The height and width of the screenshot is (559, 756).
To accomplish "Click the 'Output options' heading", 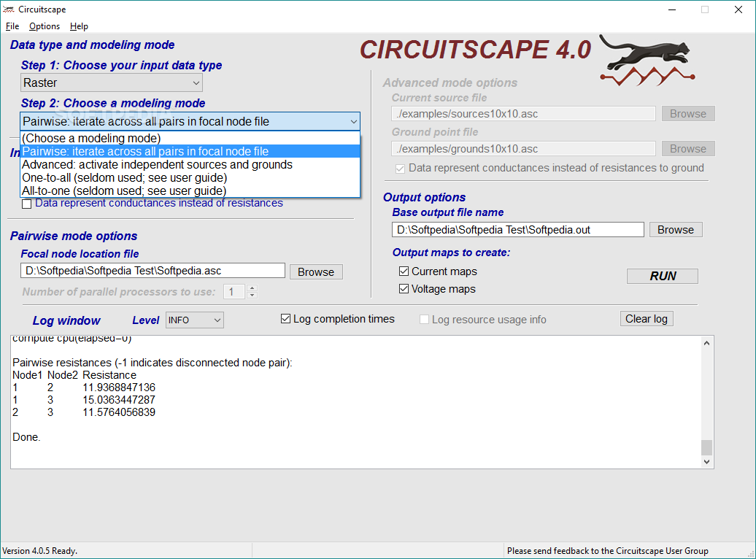I will point(424,197).
